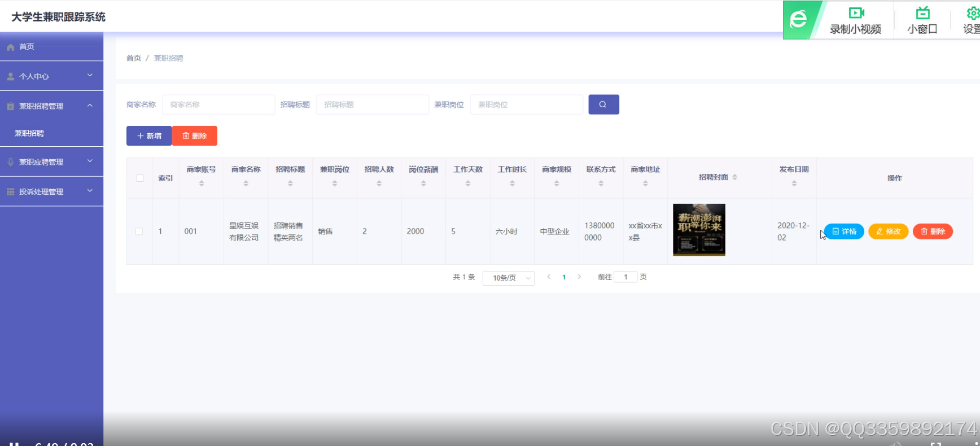Image resolution: width=980 pixels, height=446 pixels.
Task: Click cell text 六小时
Action: click(506, 231)
